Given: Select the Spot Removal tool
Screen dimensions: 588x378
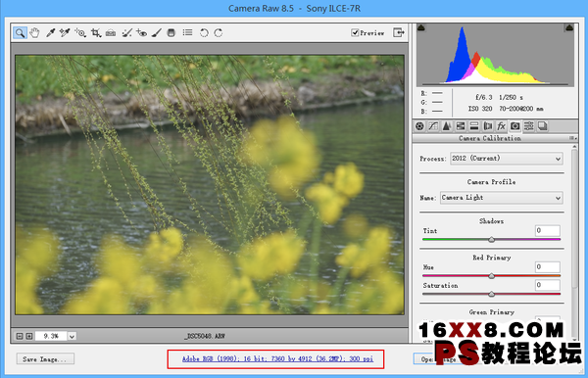Looking at the screenshot, I should 126,33.
